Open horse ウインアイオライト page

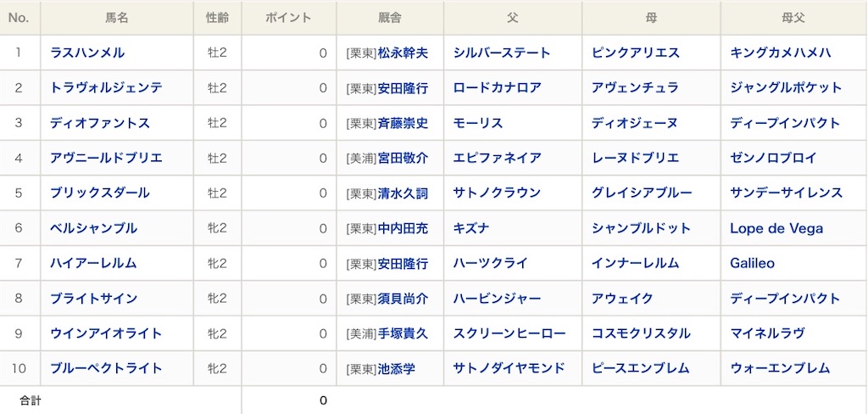point(106,333)
